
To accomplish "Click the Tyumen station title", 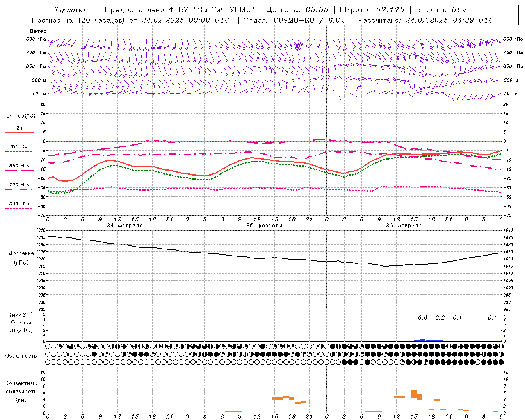I will (x=71, y=10).
